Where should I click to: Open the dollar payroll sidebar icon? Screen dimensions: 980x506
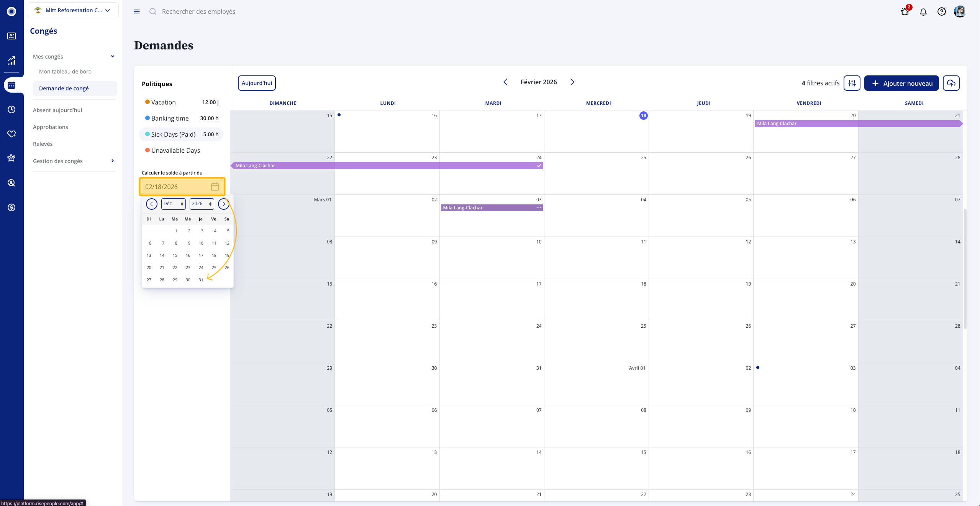[11, 207]
